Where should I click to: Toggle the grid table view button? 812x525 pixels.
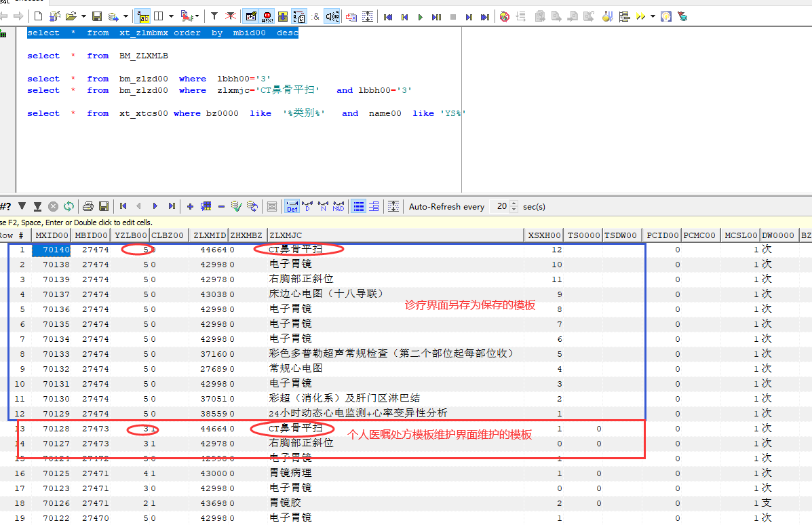358,207
